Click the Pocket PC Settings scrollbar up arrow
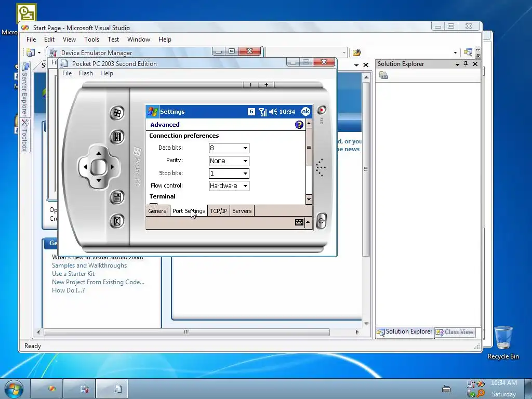 coord(309,124)
